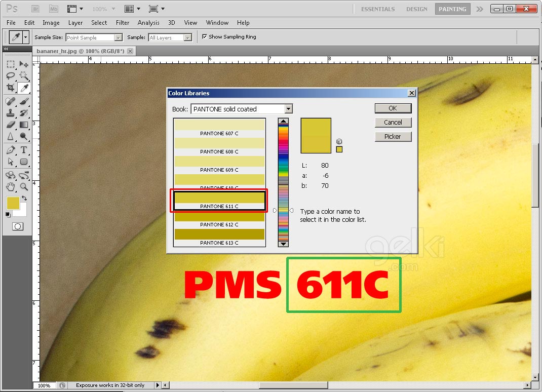Reset default foreground and background colors
542x392 pixels.
(8, 215)
